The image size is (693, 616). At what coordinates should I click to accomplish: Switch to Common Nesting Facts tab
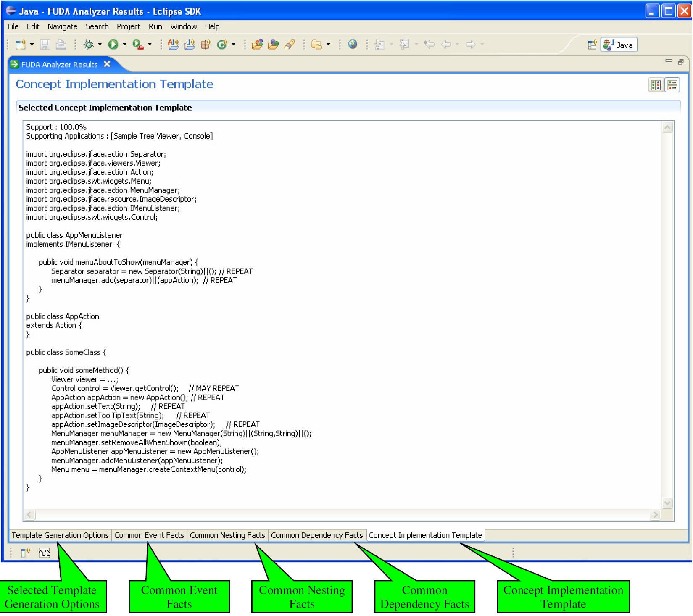point(227,535)
